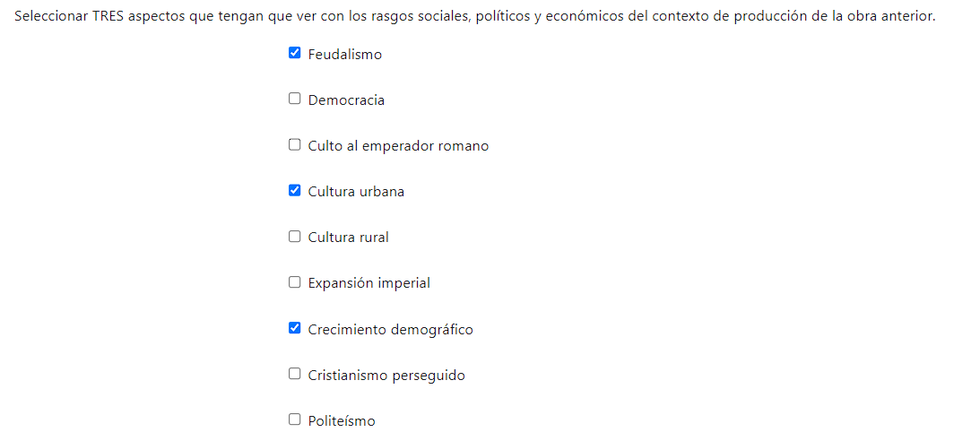Click the Cultura rural label text
The height and width of the screenshot is (441, 980).
(x=348, y=238)
